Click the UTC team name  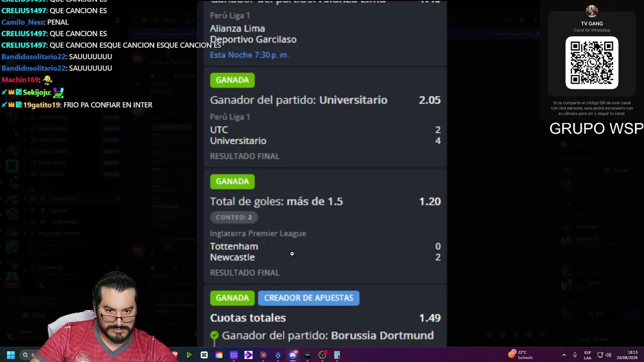tap(219, 130)
